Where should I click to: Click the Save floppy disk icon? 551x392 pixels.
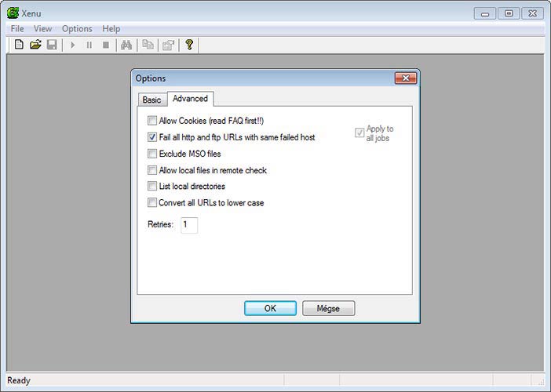(x=52, y=45)
